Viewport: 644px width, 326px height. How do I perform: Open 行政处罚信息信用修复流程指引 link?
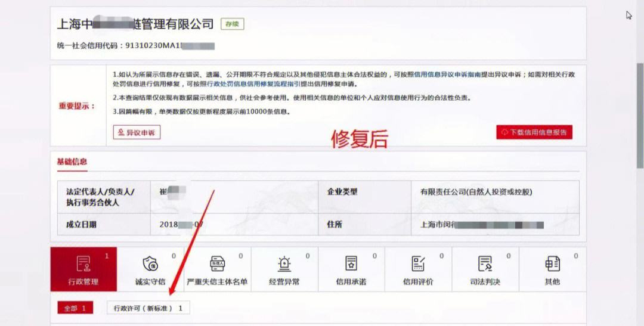pos(254,84)
